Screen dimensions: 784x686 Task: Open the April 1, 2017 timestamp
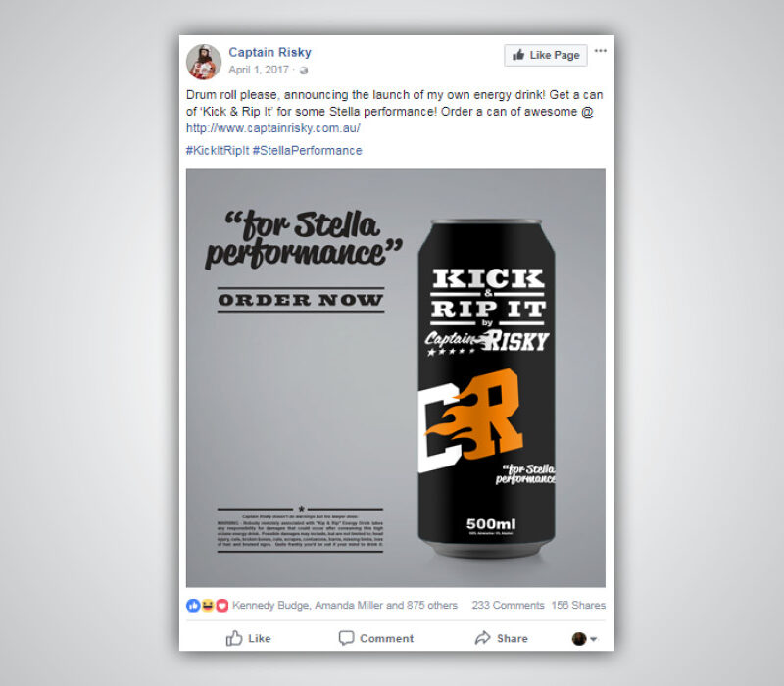[x=259, y=70]
